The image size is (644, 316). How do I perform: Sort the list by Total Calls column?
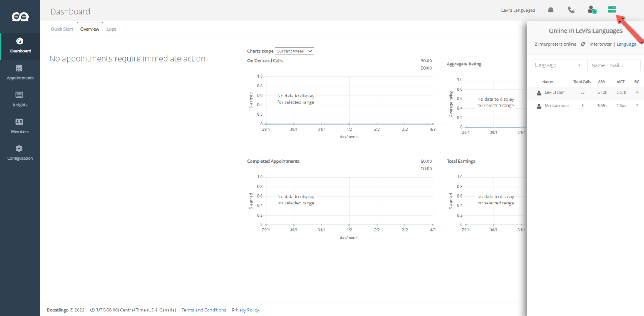(582, 82)
